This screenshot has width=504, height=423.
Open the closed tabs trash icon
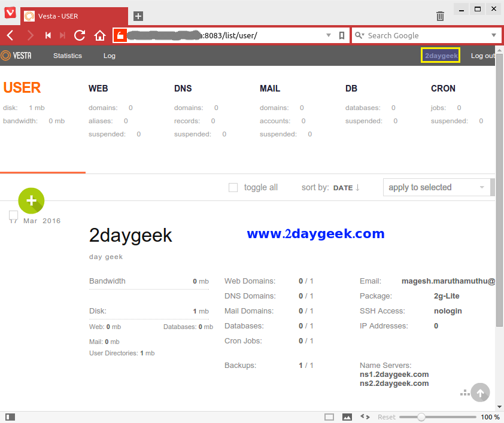click(x=440, y=16)
